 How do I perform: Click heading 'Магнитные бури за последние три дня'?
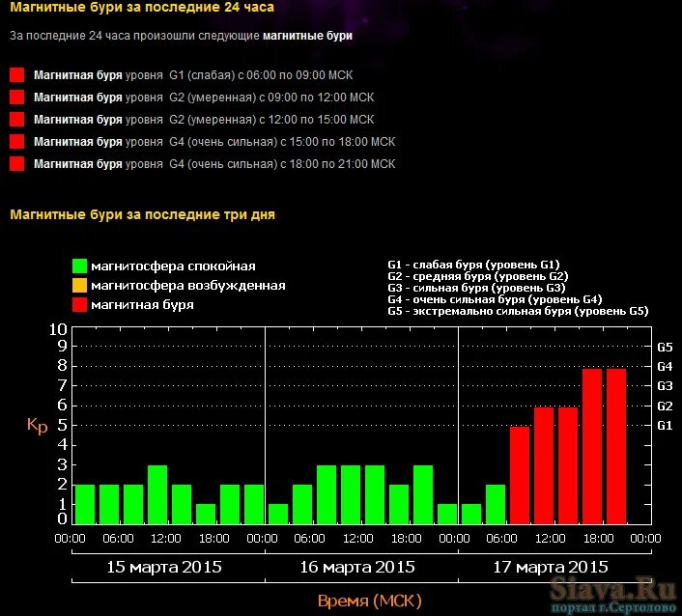142,214
